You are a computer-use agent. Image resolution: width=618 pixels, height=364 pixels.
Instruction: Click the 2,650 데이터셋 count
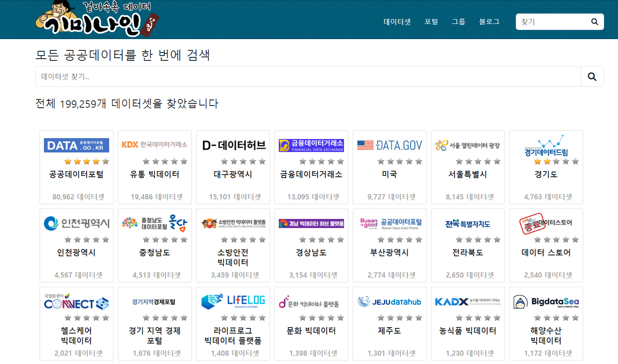470,275
